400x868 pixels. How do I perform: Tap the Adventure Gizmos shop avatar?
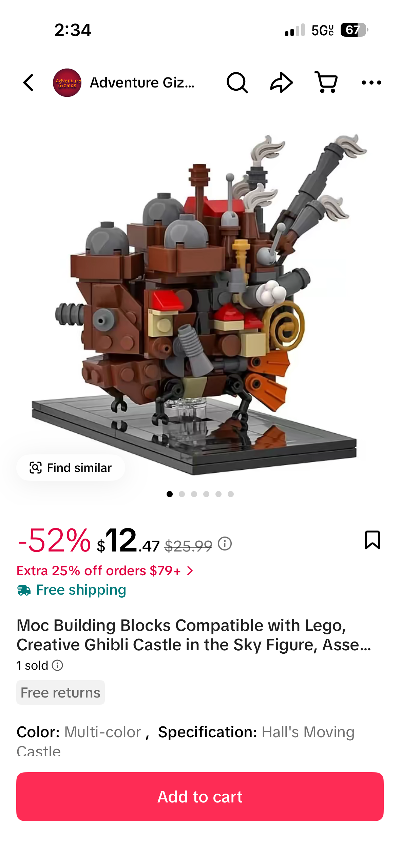(67, 83)
